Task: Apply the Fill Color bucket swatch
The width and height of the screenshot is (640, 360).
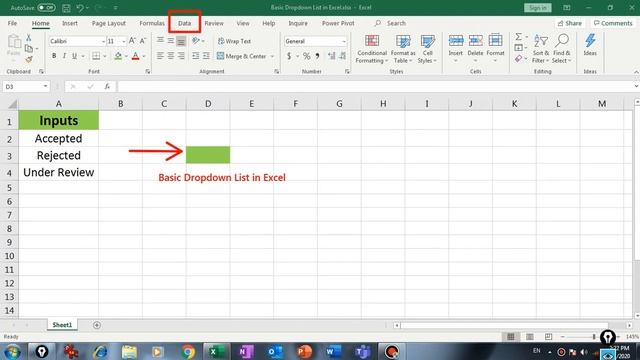Action: [x=118, y=56]
